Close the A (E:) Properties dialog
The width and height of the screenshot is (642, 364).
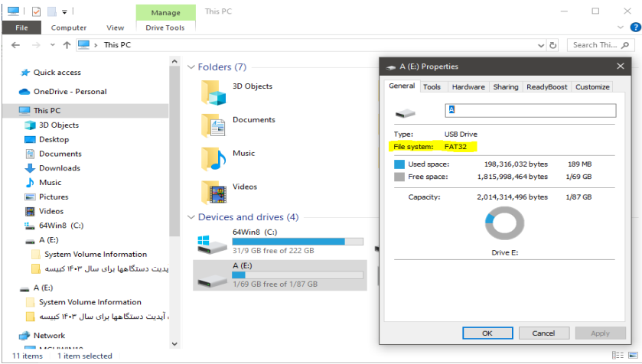621,67
